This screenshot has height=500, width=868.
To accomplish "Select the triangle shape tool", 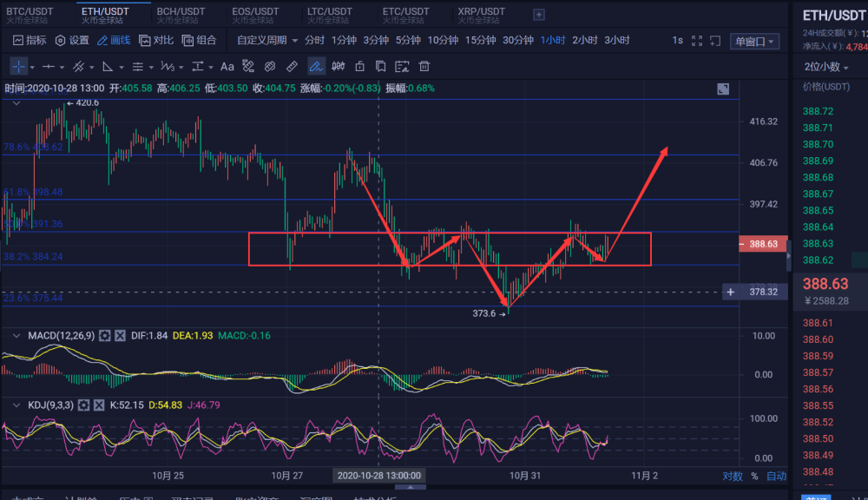I will click(x=108, y=67).
